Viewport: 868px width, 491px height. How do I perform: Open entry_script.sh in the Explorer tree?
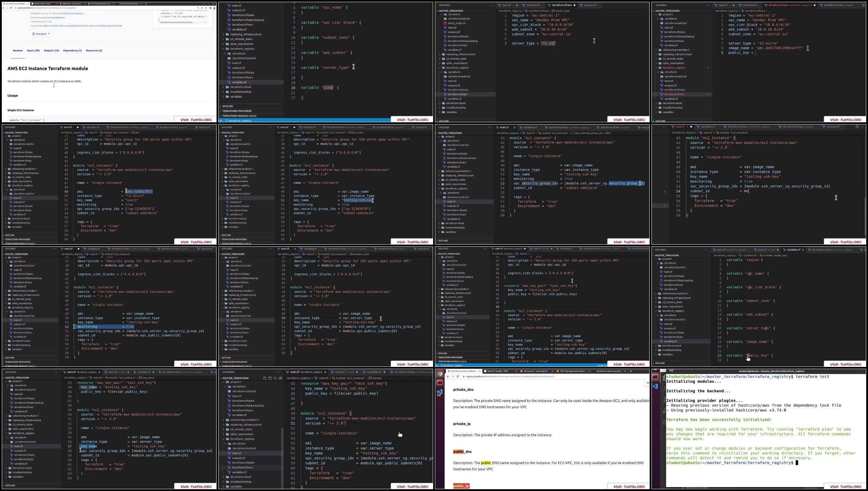tap(456, 23)
